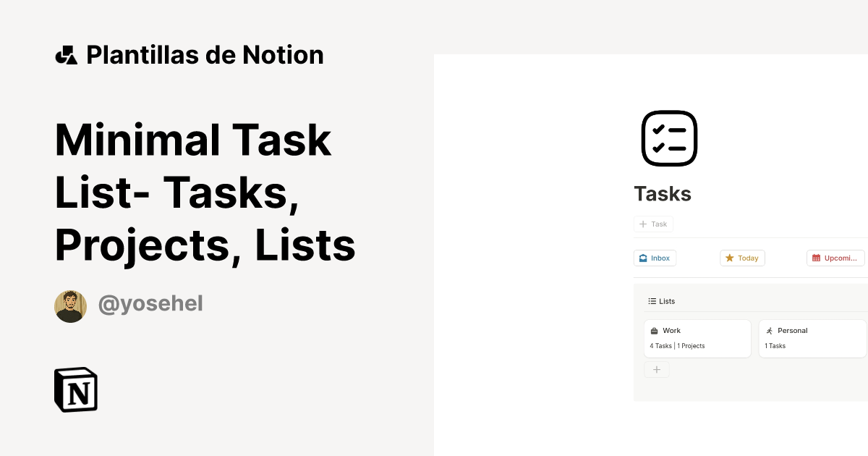This screenshot has height=456, width=868.
Task: Click the Plantillas de Notion logo mark
Action: [x=66, y=54]
